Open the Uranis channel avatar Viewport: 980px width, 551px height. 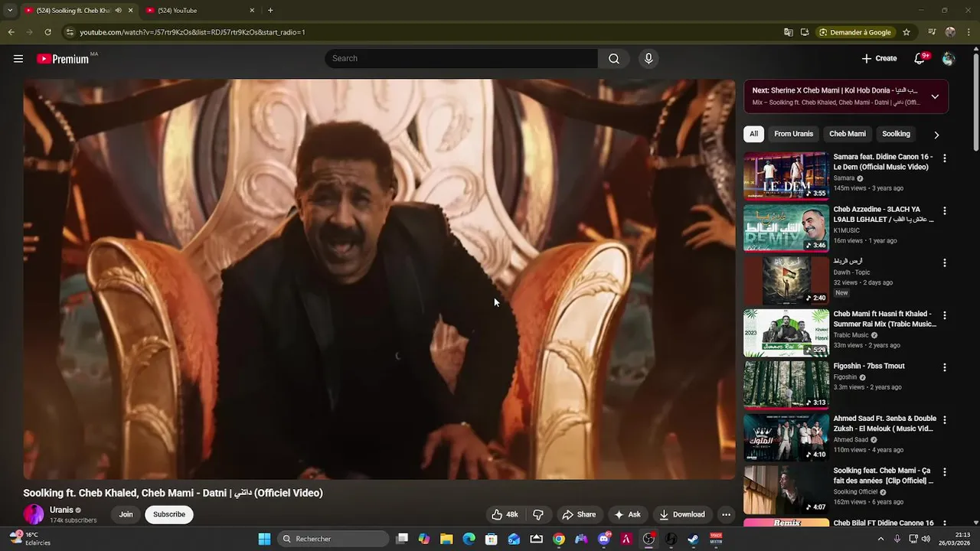point(34,514)
